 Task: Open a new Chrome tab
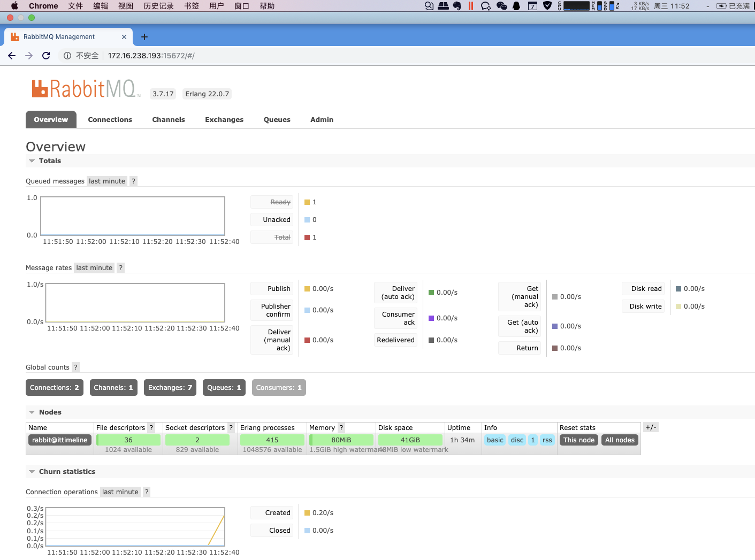[x=144, y=37]
